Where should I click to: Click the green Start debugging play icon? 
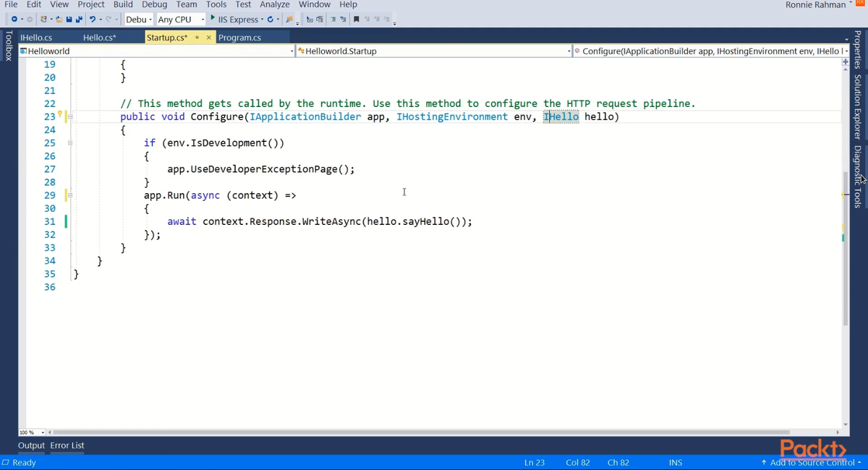tap(213, 18)
